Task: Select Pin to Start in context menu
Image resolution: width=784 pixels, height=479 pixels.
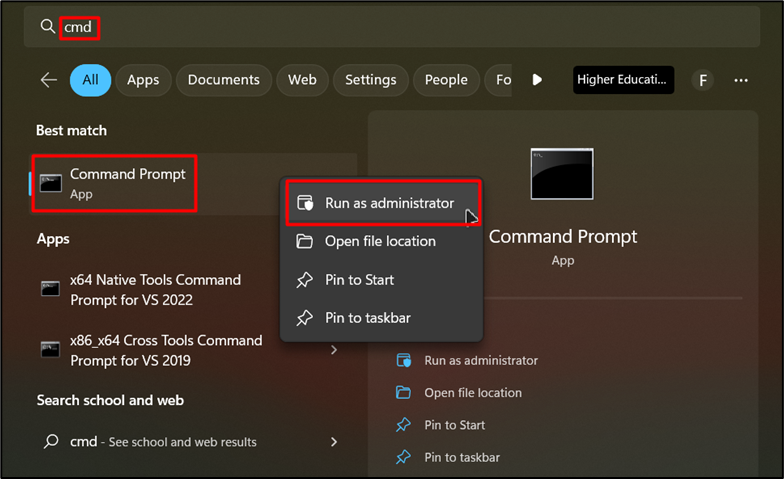Action: 359,280
